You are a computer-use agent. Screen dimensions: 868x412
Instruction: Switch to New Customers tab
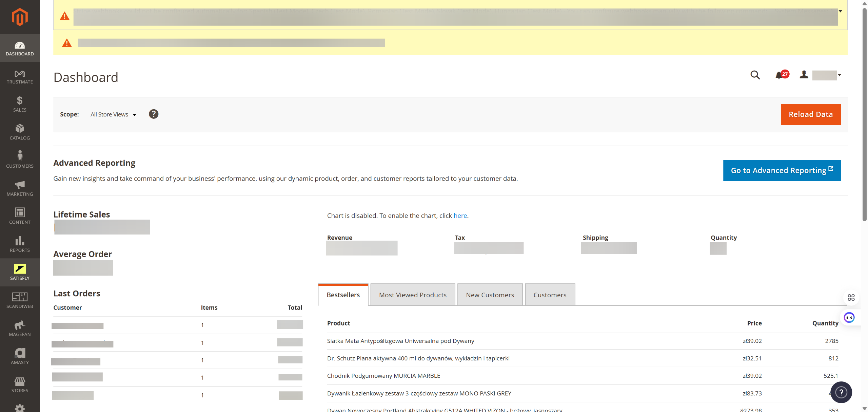pos(490,295)
